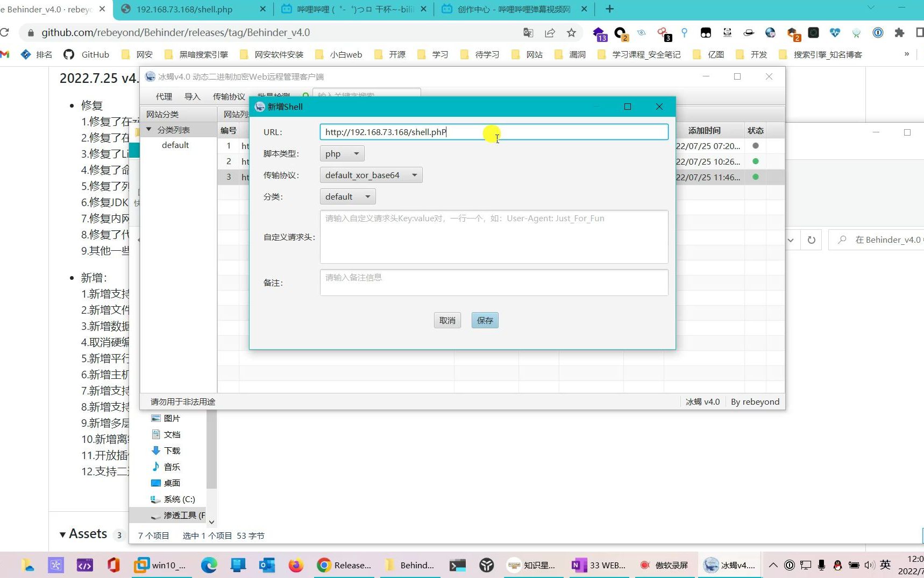Image resolution: width=924 pixels, height=578 pixels.
Task: Open 系统 (C:) drive in file explorer
Action: (x=173, y=499)
